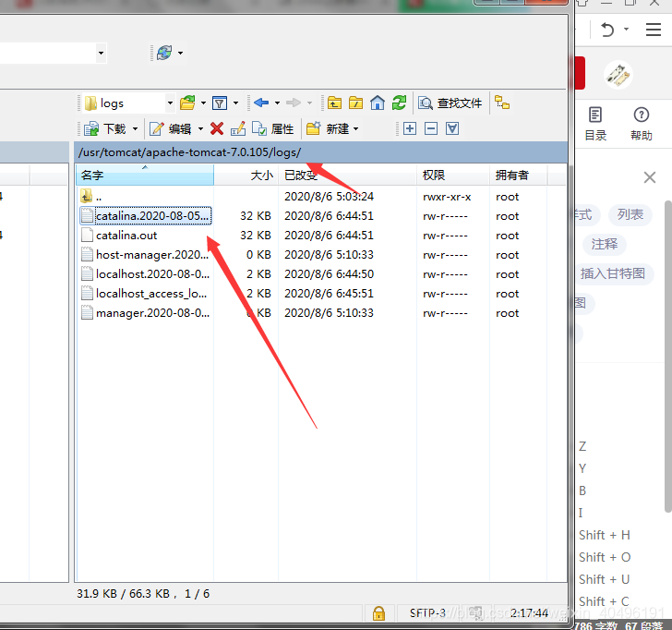Unselect files with the minus icon
Image resolution: width=672 pixels, height=630 pixels.
tap(431, 128)
